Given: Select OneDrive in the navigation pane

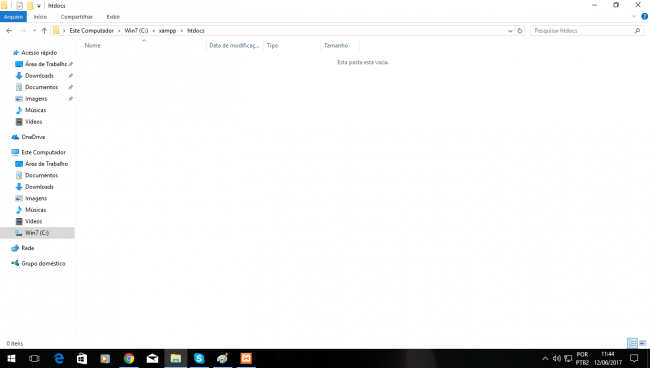Looking at the screenshot, I should point(33,137).
